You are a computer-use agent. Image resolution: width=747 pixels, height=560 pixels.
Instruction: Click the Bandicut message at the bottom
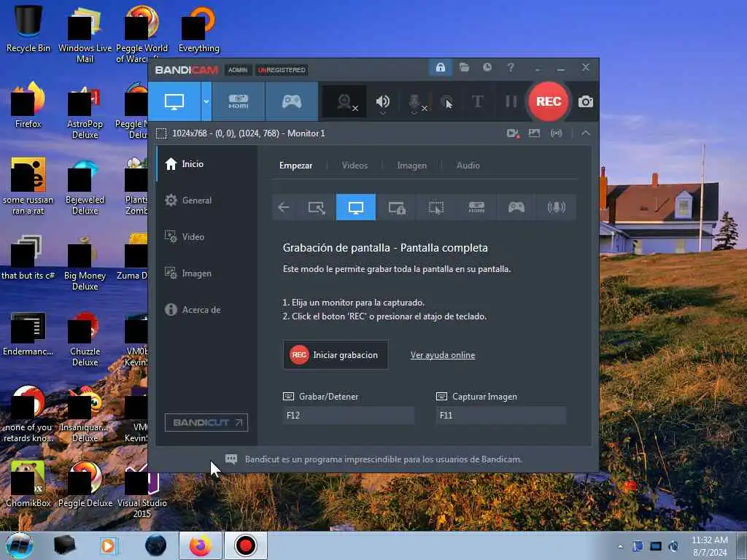click(384, 459)
